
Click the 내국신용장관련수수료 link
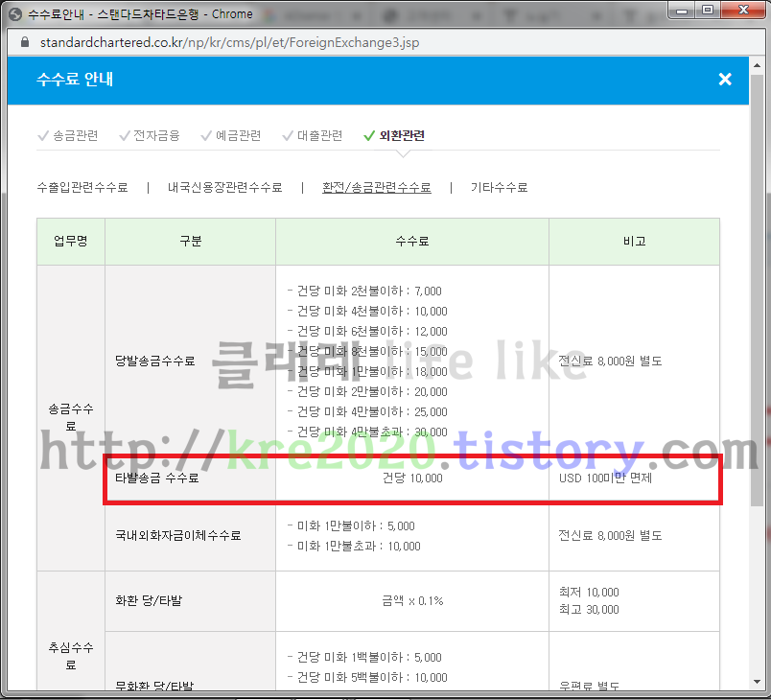click(224, 187)
